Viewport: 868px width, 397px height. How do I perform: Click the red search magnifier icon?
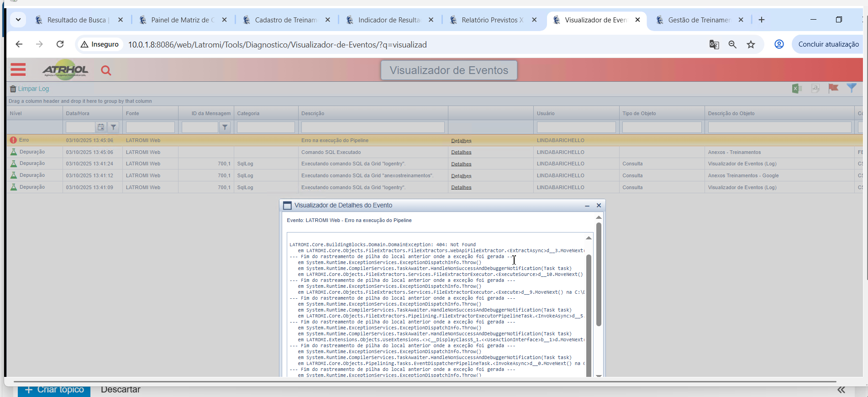[106, 70]
